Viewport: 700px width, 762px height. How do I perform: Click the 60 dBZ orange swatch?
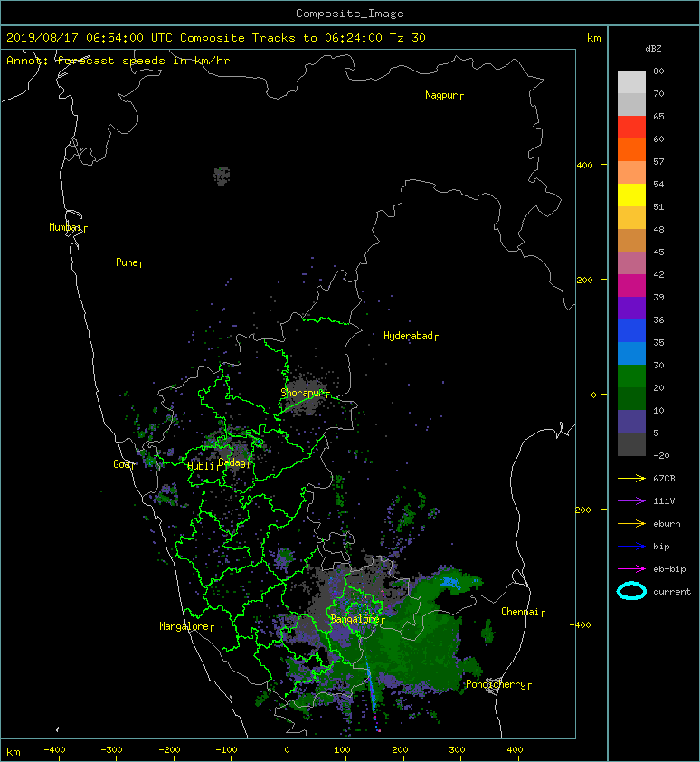click(x=631, y=149)
